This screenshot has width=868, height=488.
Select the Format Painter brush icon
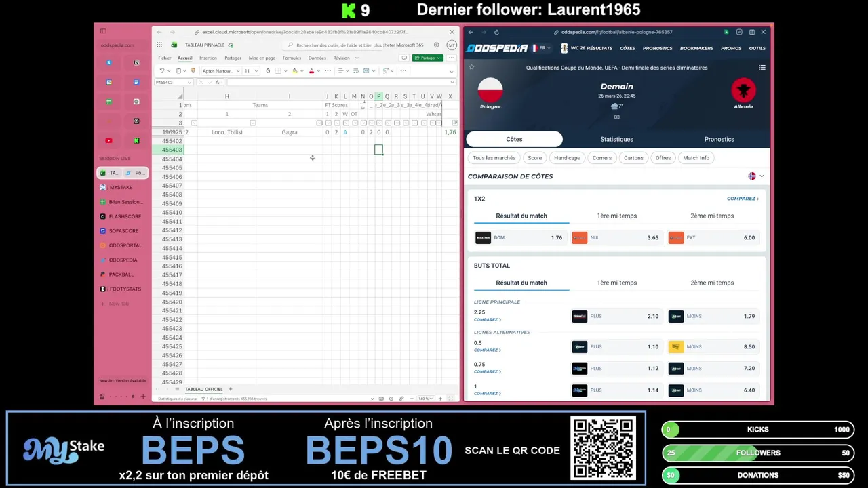(193, 70)
